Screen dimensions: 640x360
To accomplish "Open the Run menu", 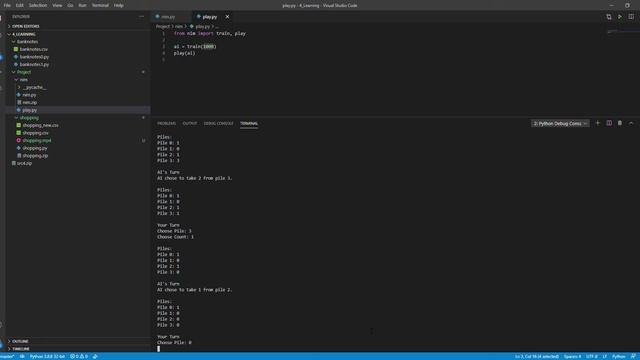I will pos(82,5).
